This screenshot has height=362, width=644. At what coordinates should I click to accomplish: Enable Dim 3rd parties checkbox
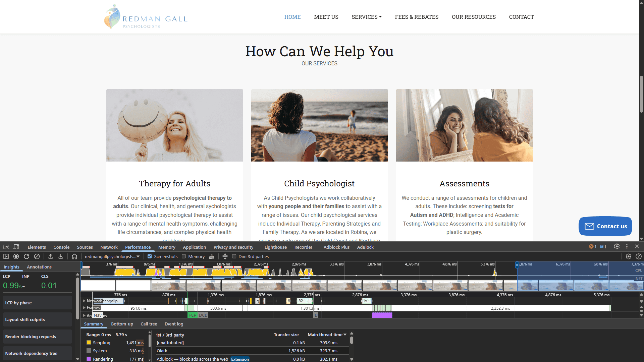234,256
